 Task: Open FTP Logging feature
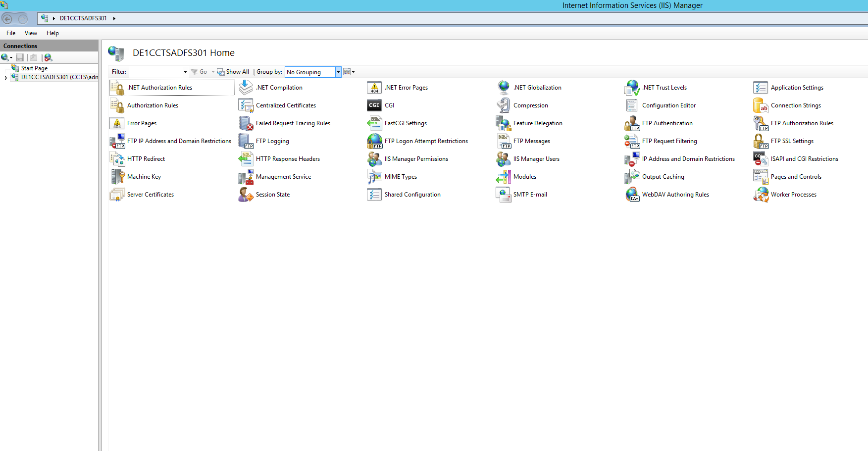[264, 141]
